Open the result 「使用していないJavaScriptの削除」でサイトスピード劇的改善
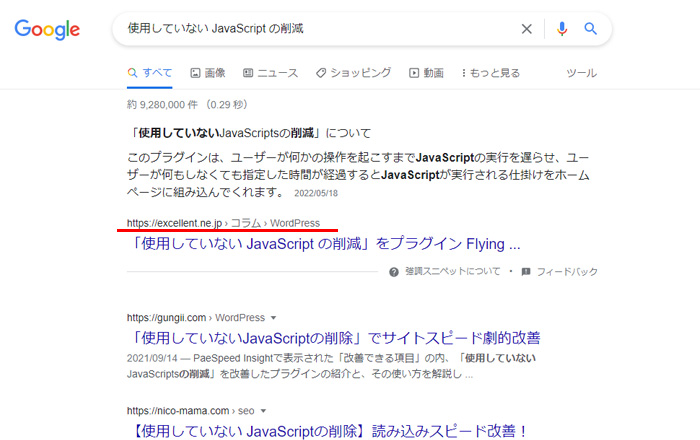 pyautogui.click(x=333, y=338)
